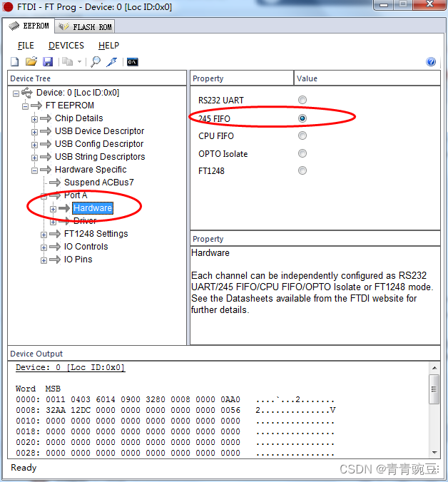
Task: Select the RS232 UART radio button
Action: pos(302,100)
